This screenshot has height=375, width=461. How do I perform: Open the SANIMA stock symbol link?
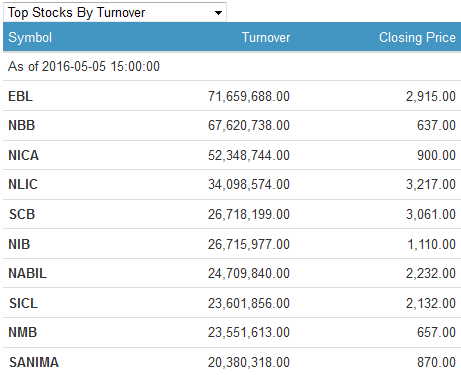click(x=34, y=362)
